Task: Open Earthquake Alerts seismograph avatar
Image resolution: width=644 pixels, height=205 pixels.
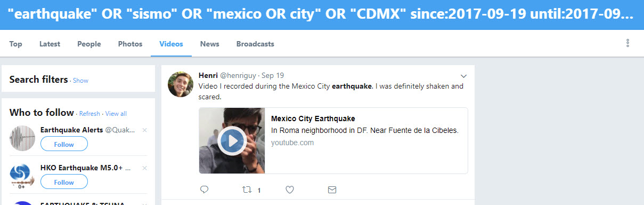Action: click(22, 138)
